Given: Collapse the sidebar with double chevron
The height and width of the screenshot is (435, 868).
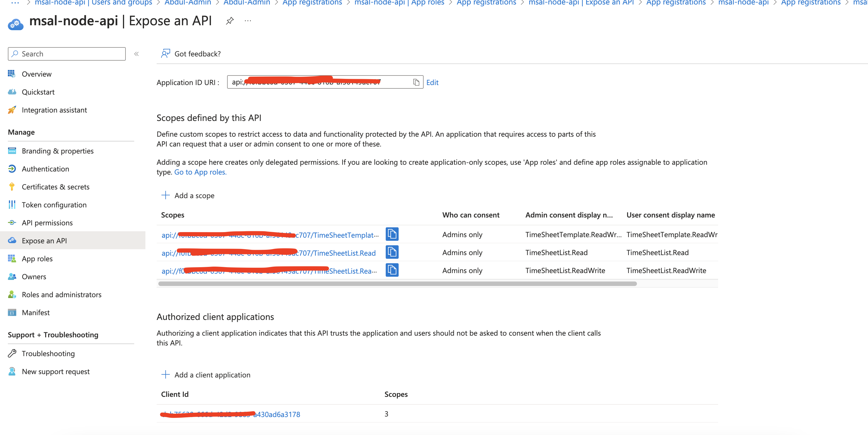Looking at the screenshot, I should tap(136, 54).
